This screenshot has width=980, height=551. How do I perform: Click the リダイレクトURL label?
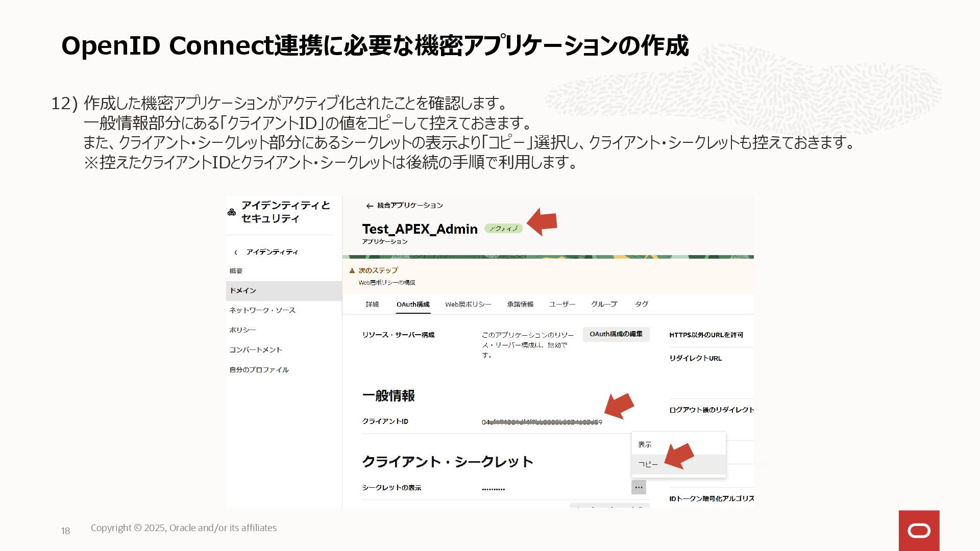(x=695, y=359)
